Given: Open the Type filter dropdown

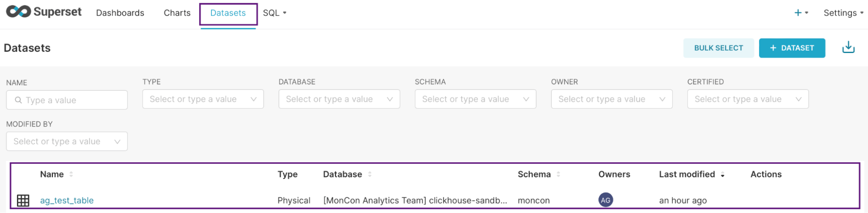Looking at the screenshot, I should coord(203,99).
